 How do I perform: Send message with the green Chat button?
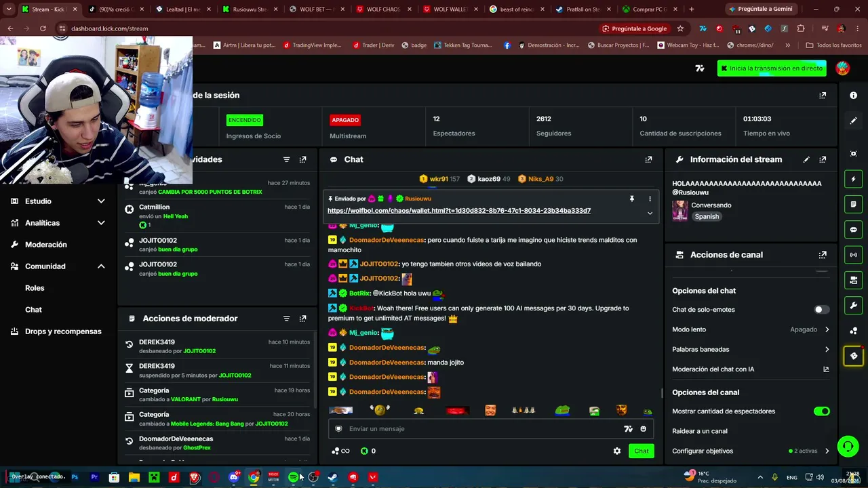point(642,451)
